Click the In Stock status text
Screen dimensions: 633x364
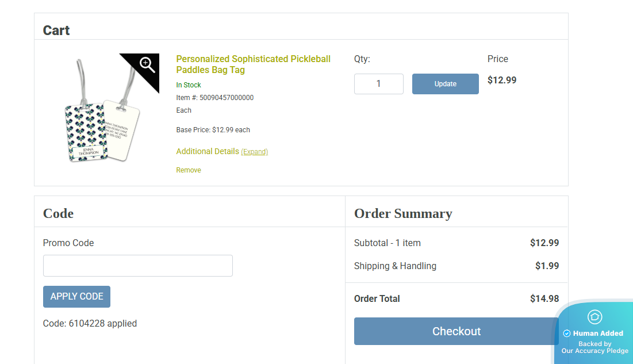coord(189,85)
